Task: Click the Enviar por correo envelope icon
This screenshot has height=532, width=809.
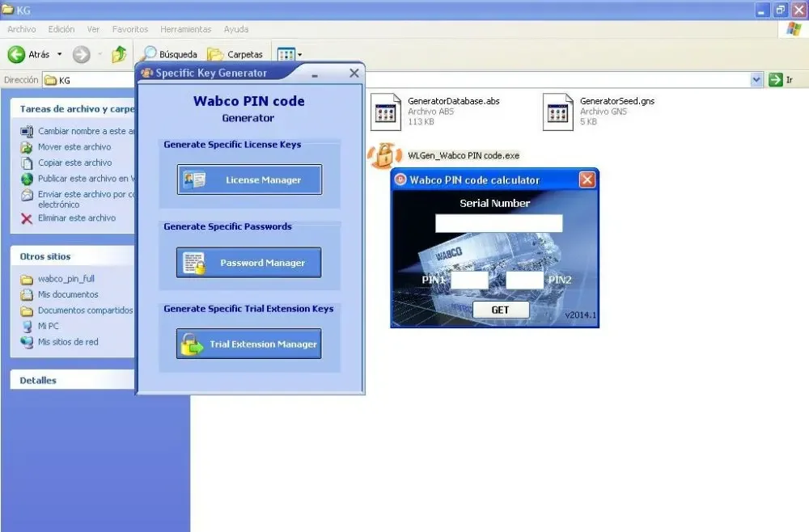Action: 27,195
